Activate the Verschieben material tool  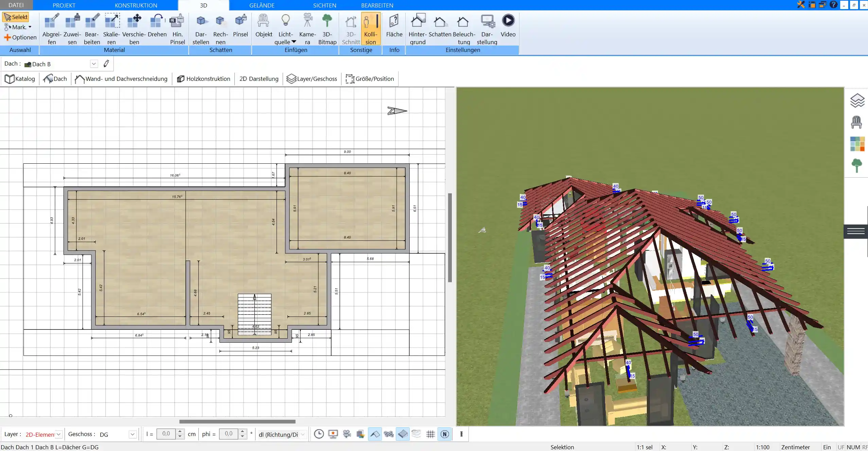coord(134,29)
